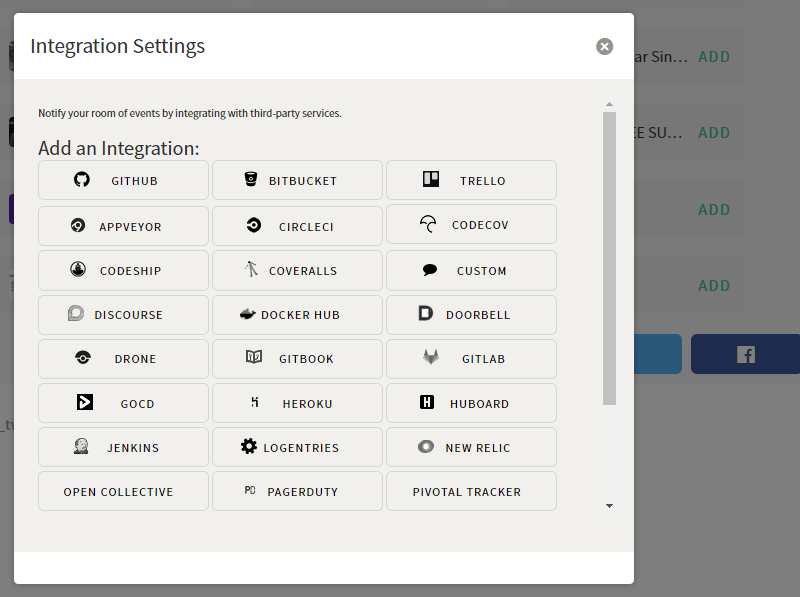Click the integrations list scrollbar thumb
This screenshot has height=597, width=800.
(609, 258)
